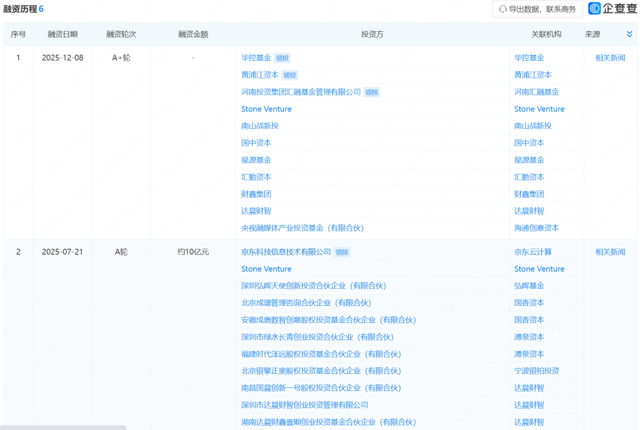The image size is (640, 430).
Task: Open 京东科技信息技术有限公司 investor link
Action: [285, 252]
